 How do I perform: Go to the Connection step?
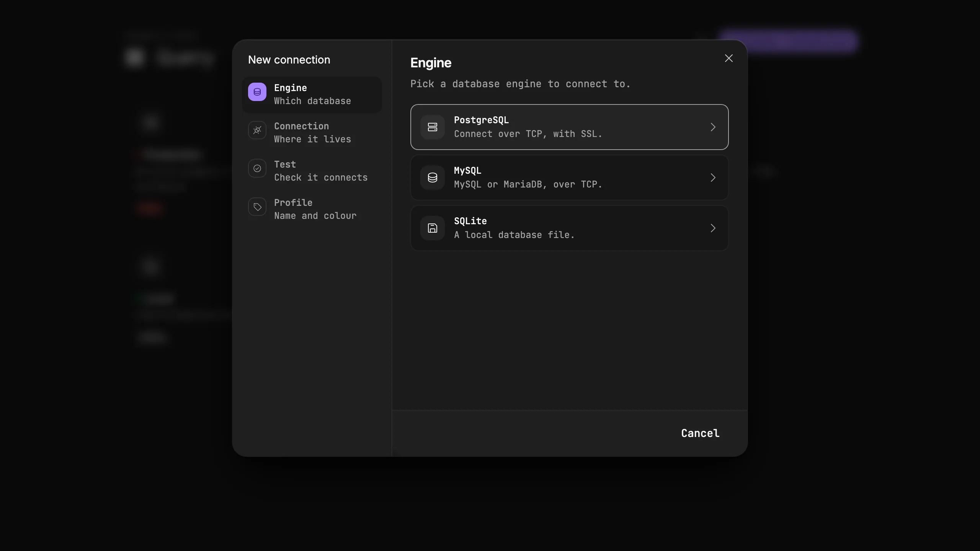[x=312, y=133]
